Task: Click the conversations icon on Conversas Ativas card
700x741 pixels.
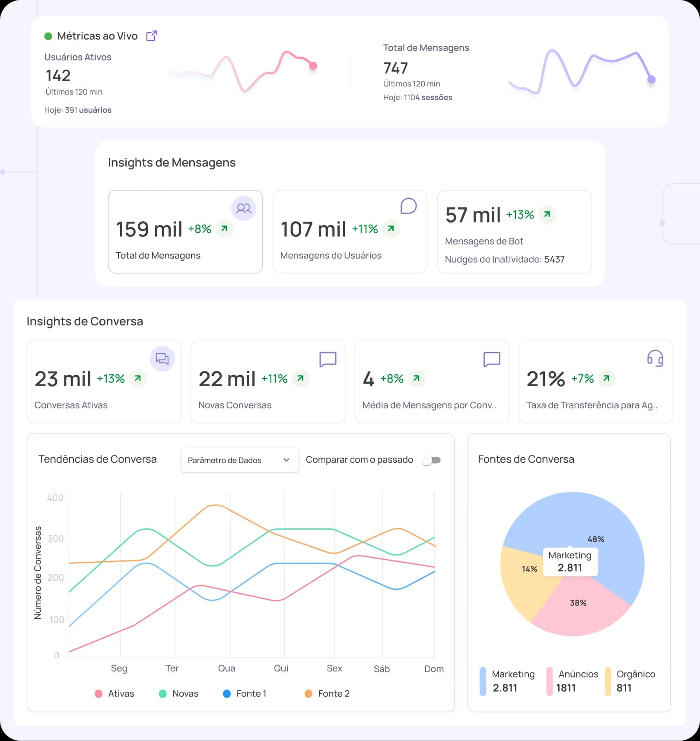Action: click(x=162, y=359)
